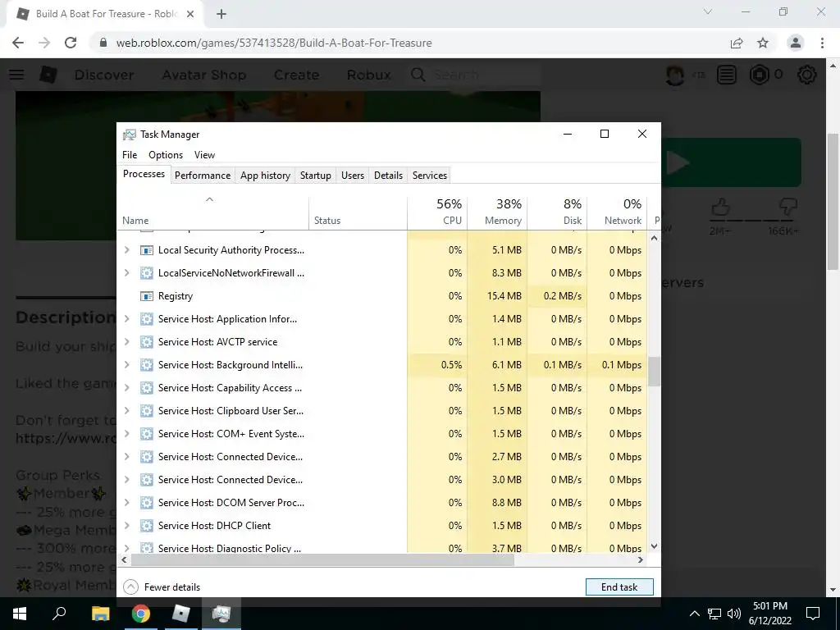Open Options menu in Task Manager

pyautogui.click(x=166, y=155)
